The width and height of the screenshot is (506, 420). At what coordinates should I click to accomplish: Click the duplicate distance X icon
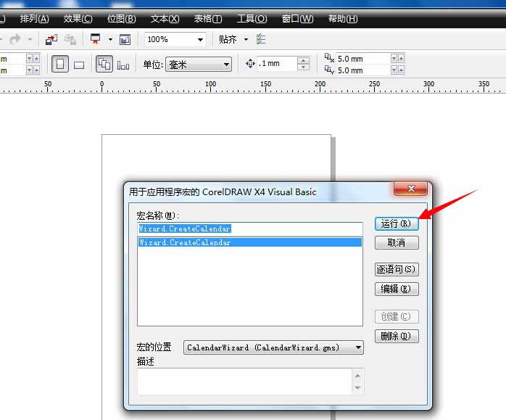pyautogui.click(x=329, y=58)
